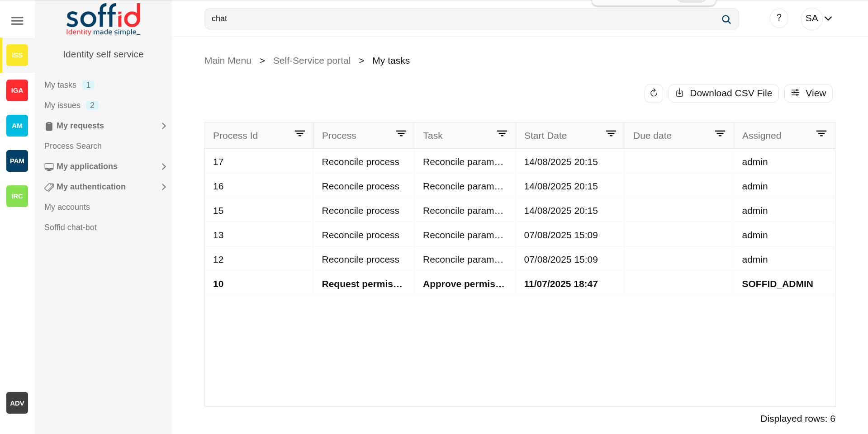Expand the My applications submenu

click(x=164, y=167)
